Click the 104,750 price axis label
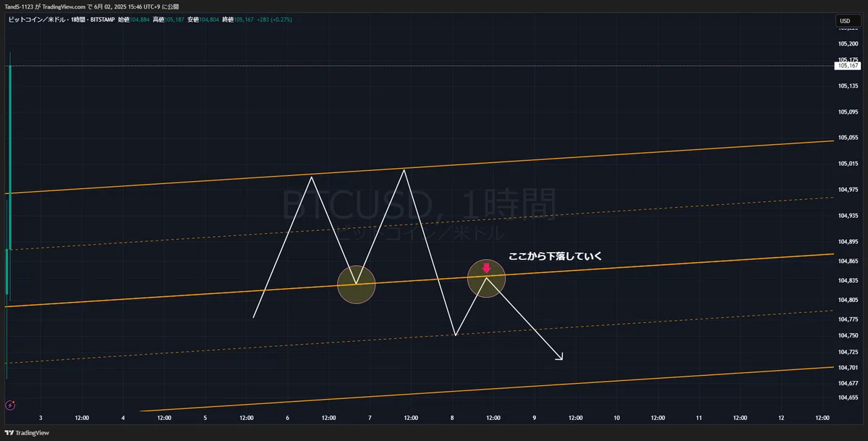The height and width of the screenshot is (441, 868). pyautogui.click(x=848, y=335)
